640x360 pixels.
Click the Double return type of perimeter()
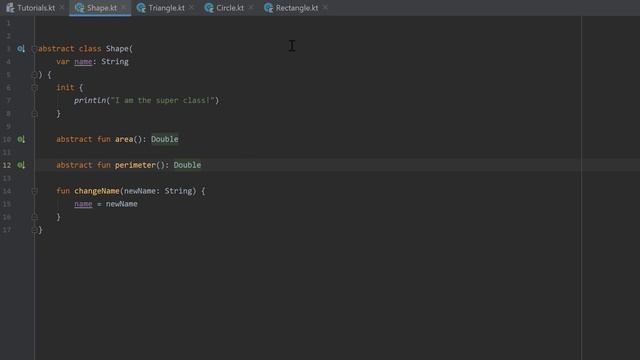pos(187,165)
